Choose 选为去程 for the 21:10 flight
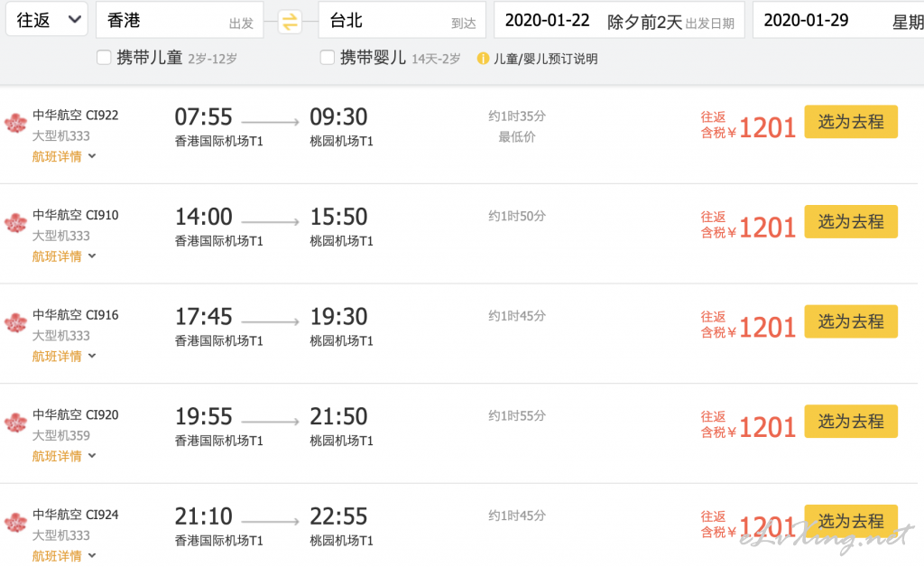Image resolution: width=924 pixels, height=567 pixels. [x=851, y=521]
